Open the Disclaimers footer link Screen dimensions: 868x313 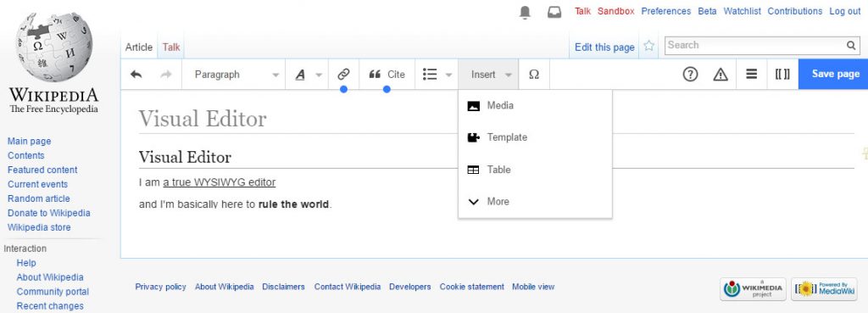pyautogui.click(x=283, y=287)
